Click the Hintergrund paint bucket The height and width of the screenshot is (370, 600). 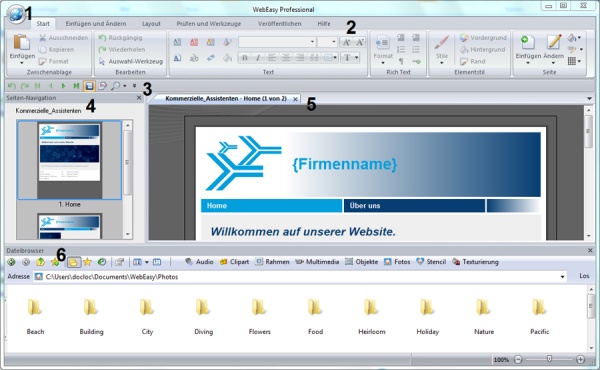(482, 49)
